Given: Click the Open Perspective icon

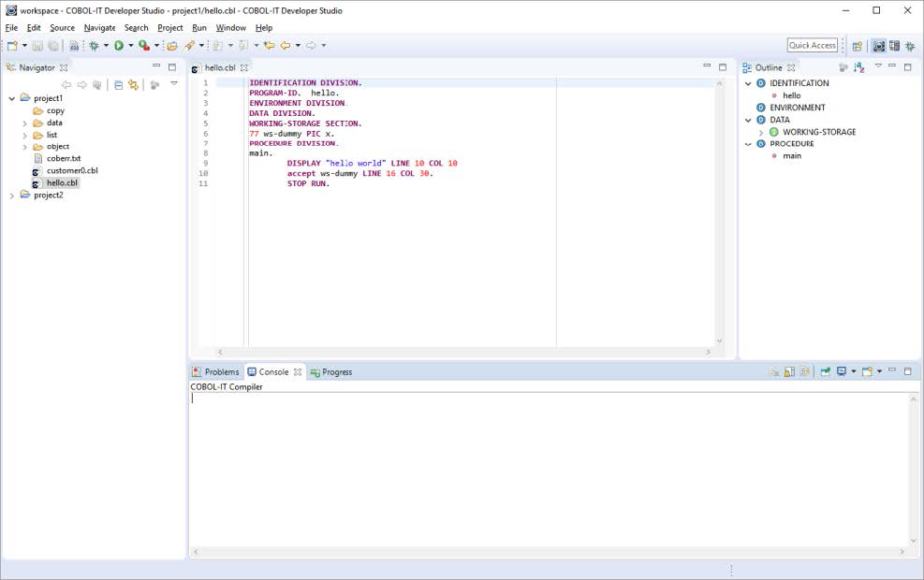Looking at the screenshot, I should 857,46.
